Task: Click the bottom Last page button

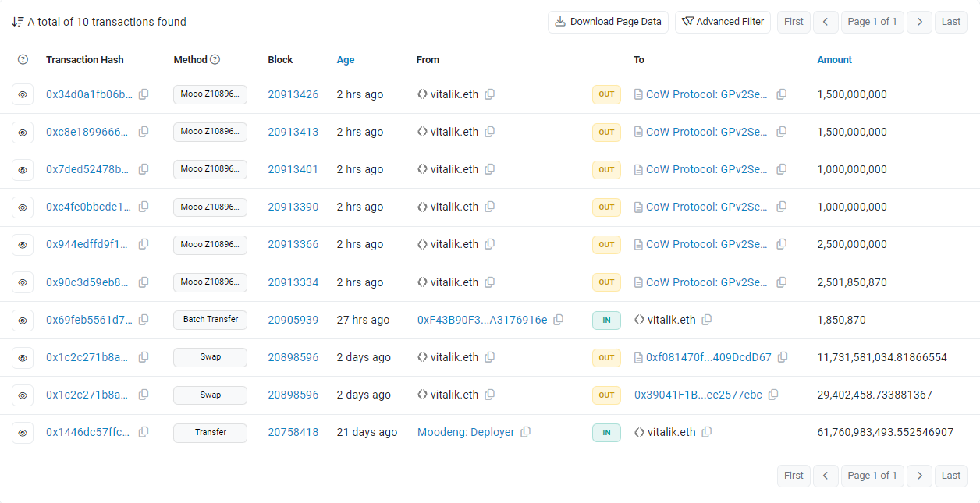Action: click(x=951, y=476)
